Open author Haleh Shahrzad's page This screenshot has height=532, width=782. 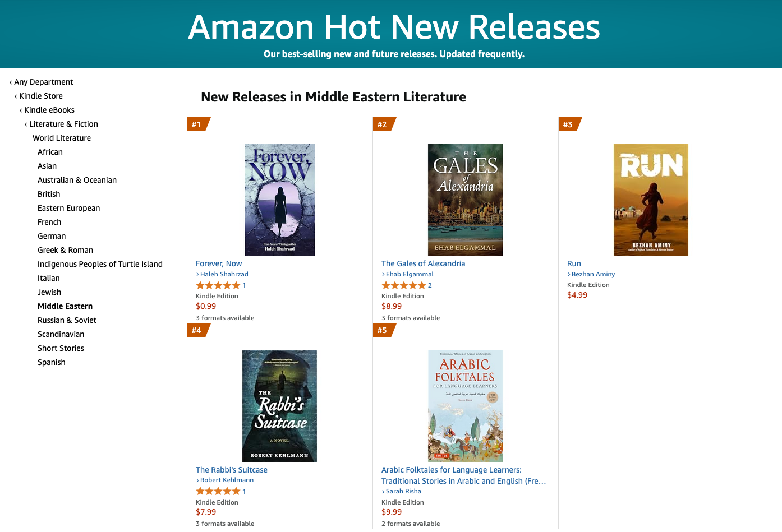[224, 274]
